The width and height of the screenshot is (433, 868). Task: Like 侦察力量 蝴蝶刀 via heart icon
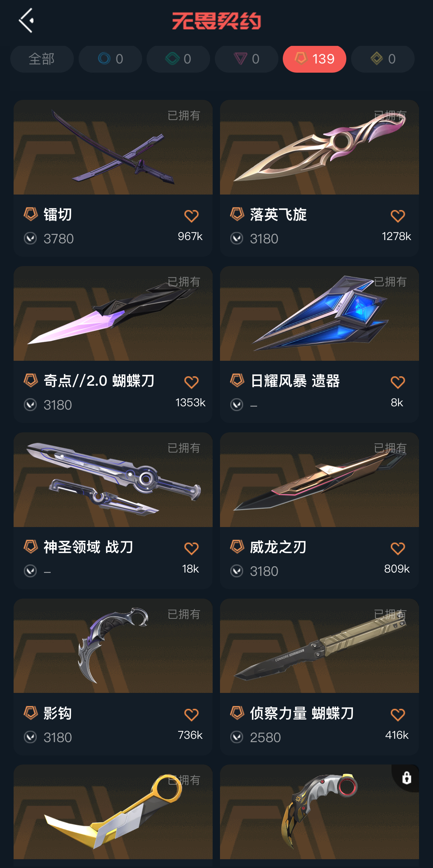tap(398, 715)
